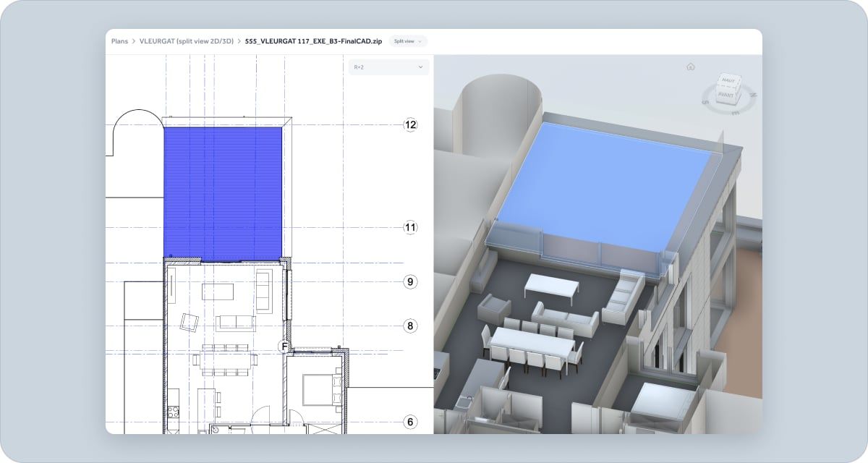Click the home icon to reset 3D view
This screenshot has width=868, height=463.
click(x=691, y=67)
